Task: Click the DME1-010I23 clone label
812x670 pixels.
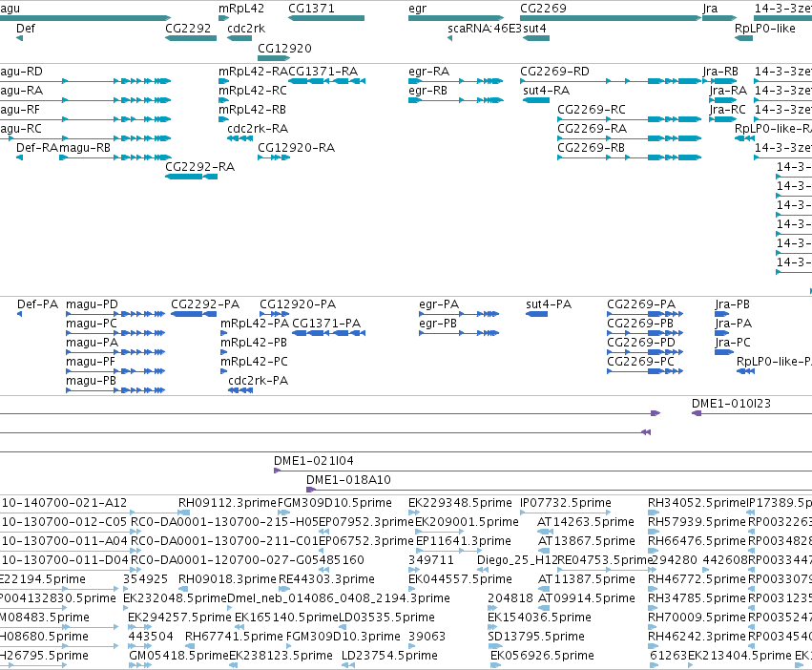Action: [731, 404]
